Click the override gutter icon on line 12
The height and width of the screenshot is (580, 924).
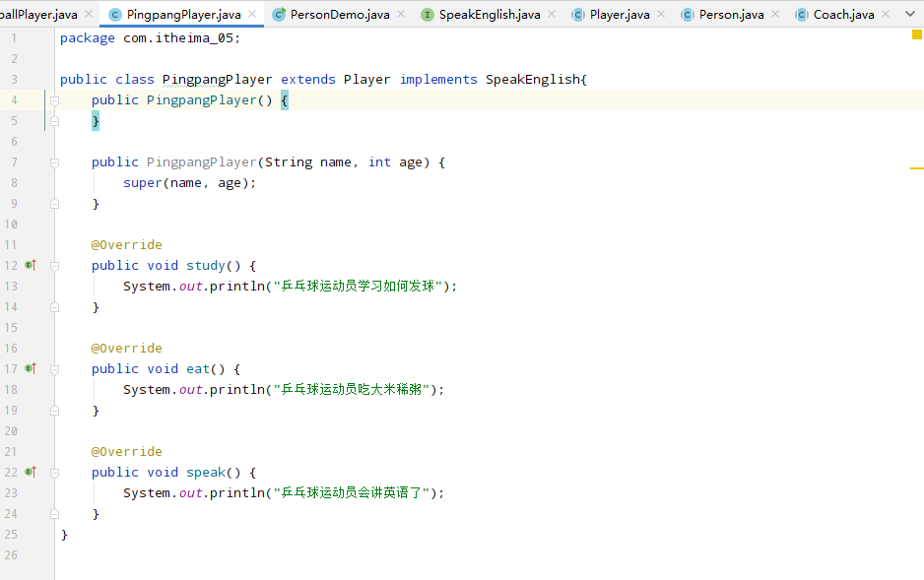coord(31,265)
